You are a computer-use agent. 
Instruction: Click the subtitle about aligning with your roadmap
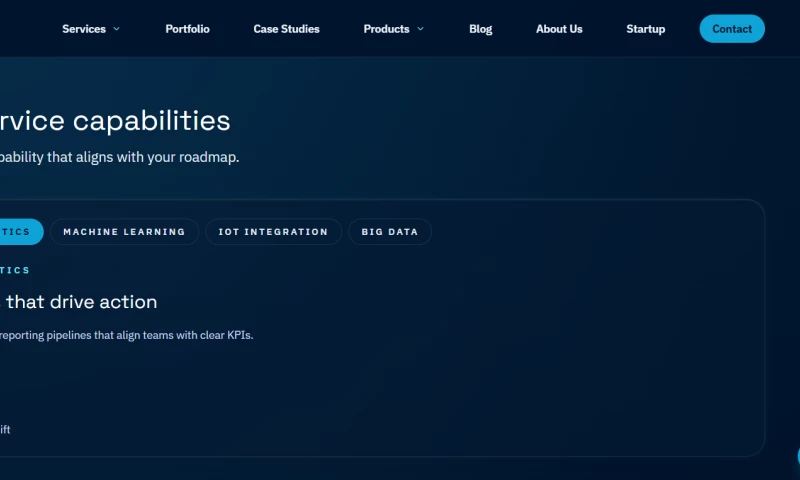pyautogui.click(x=119, y=157)
